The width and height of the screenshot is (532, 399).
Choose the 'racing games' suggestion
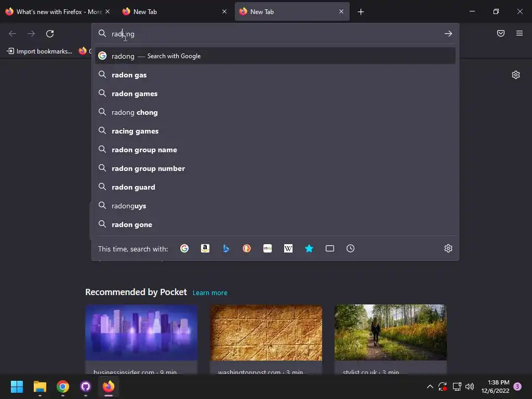coord(275,131)
